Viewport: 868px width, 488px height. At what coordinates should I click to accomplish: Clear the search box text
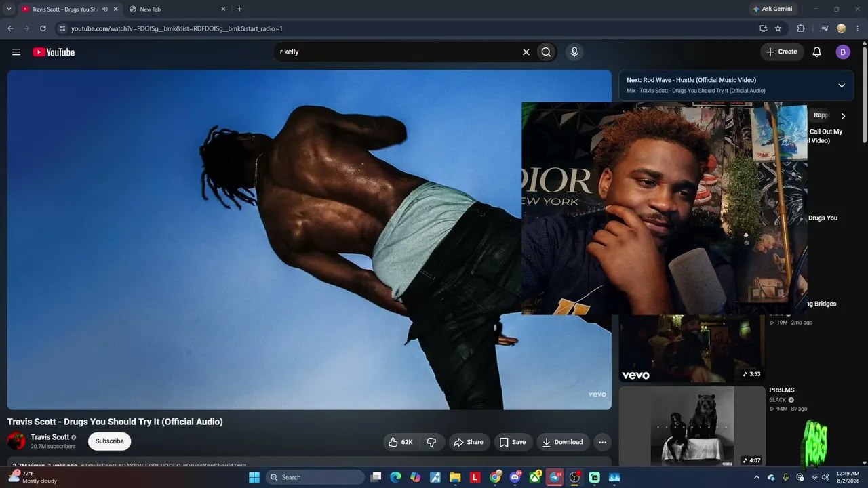click(526, 52)
